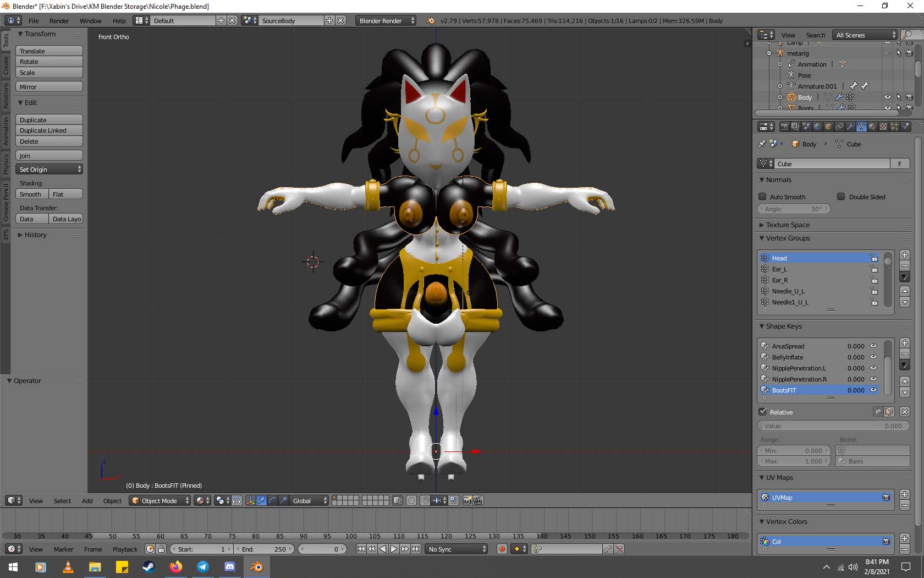
Task: Enable the Auto Smooth checkbox
Action: tap(762, 197)
